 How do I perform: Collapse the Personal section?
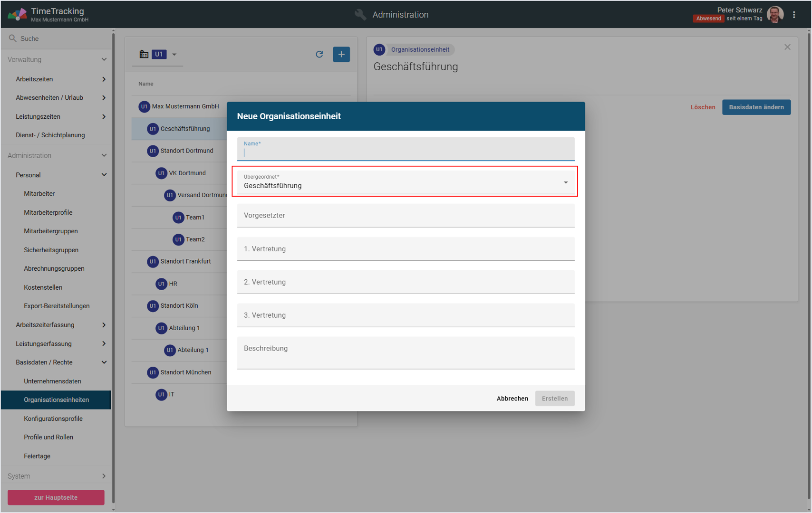[104, 175]
